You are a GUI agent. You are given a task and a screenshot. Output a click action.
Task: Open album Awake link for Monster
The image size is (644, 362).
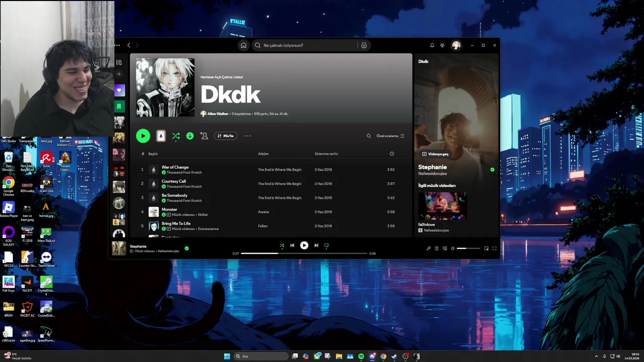point(264,212)
